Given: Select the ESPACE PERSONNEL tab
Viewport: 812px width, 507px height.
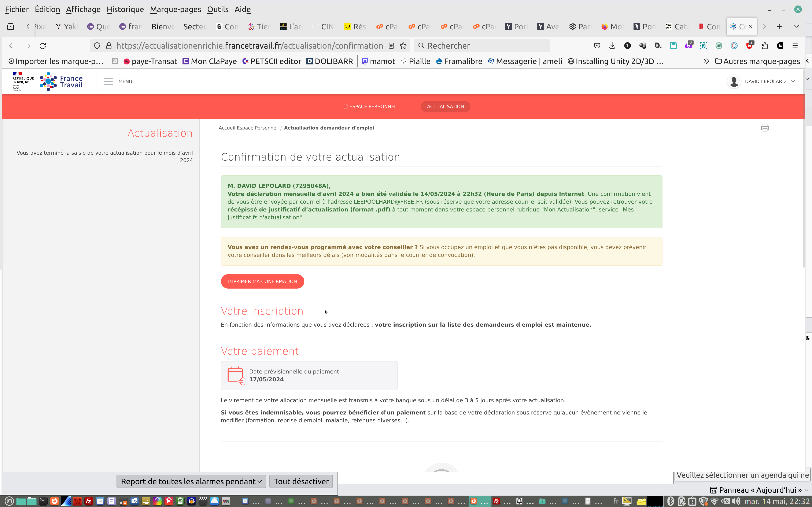Looking at the screenshot, I should [x=370, y=106].
